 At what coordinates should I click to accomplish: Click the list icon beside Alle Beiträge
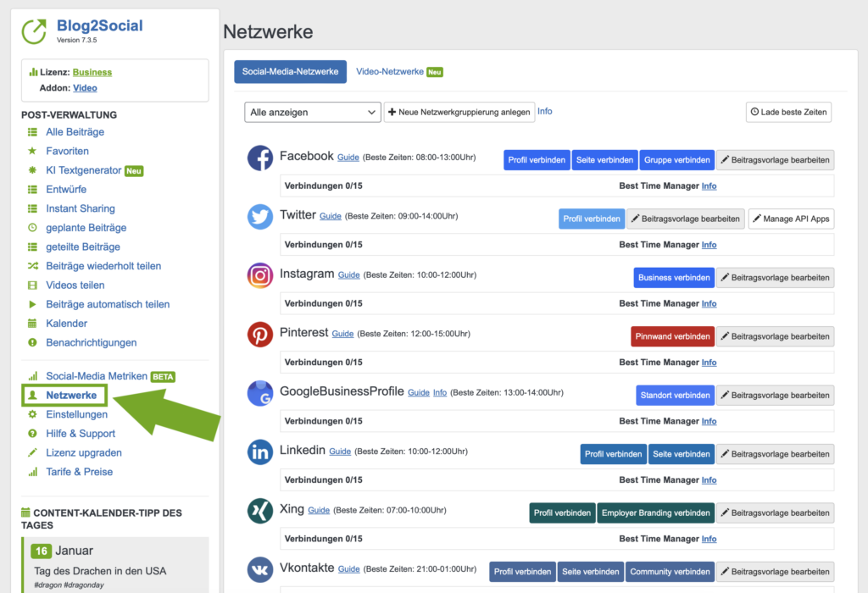pyautogui.click(x=33, y=132)
